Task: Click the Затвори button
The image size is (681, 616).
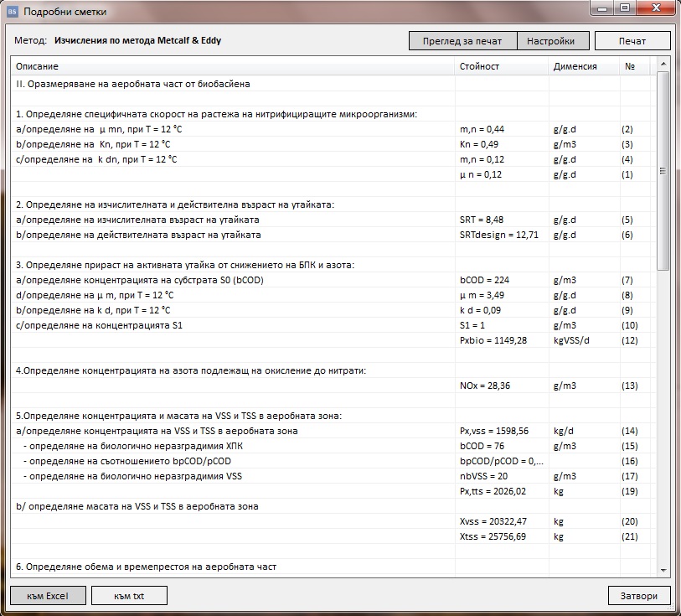Action: click(639, 596)
